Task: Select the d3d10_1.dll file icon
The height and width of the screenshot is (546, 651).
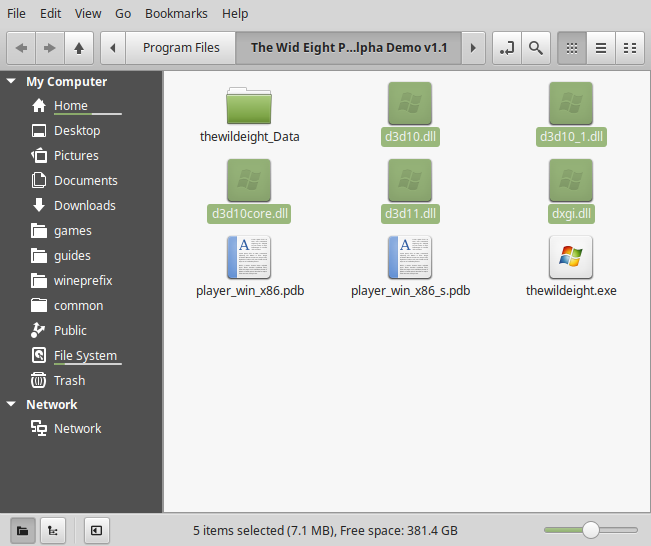Action: pos(571,103)
